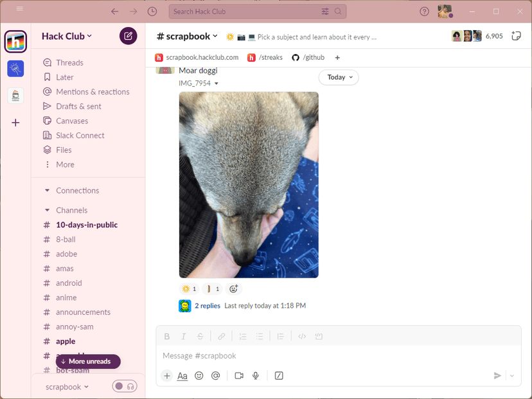The image size is (532, 399).
Task: Insert emoji from composer toolbar
Action: (199, 376)
